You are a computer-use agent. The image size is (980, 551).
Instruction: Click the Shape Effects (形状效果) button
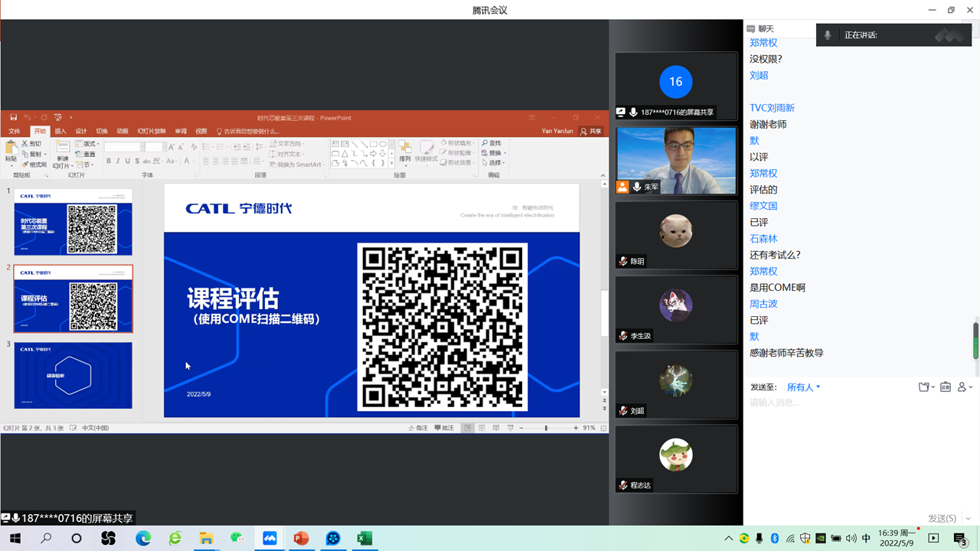[x=458, y=162]
